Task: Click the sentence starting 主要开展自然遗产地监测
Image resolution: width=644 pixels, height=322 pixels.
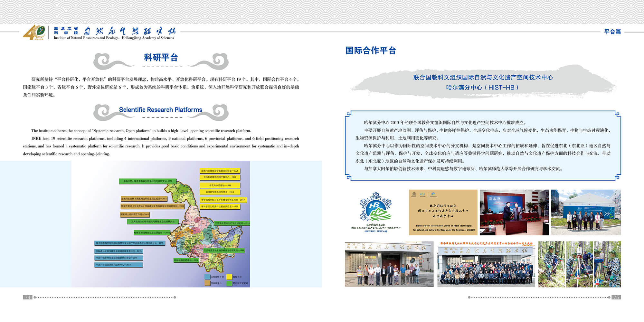Action: click(483, 134)
